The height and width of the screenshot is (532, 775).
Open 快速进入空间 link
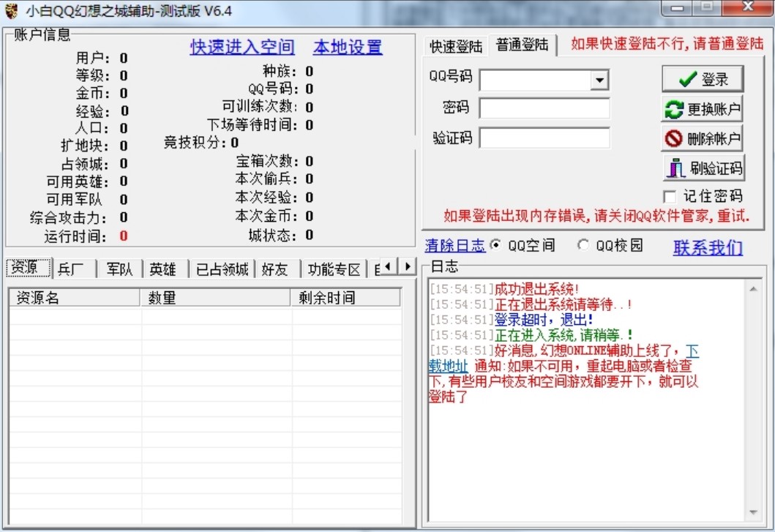tap(242, 46)
